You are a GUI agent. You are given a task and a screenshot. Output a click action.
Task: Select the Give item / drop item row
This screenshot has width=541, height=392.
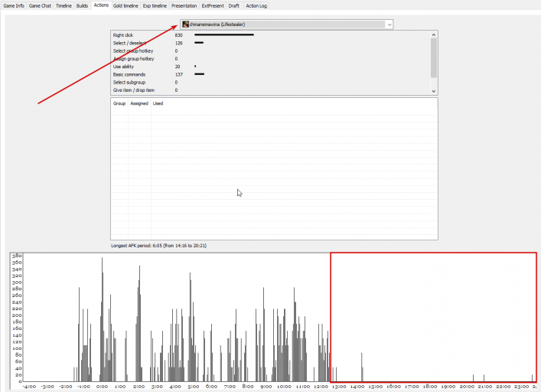click(271, 90)
